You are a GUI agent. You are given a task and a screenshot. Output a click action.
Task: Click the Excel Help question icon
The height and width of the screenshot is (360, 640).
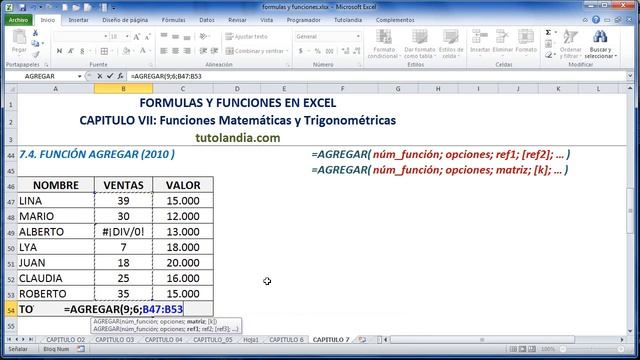click(x=596, y=20)
